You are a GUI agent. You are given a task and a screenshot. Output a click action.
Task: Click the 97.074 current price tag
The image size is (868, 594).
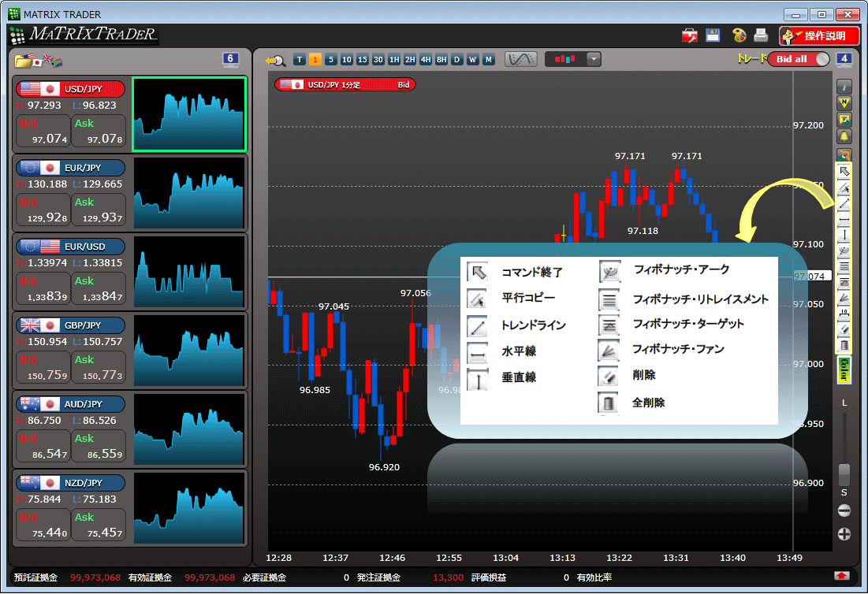[812, 276]
